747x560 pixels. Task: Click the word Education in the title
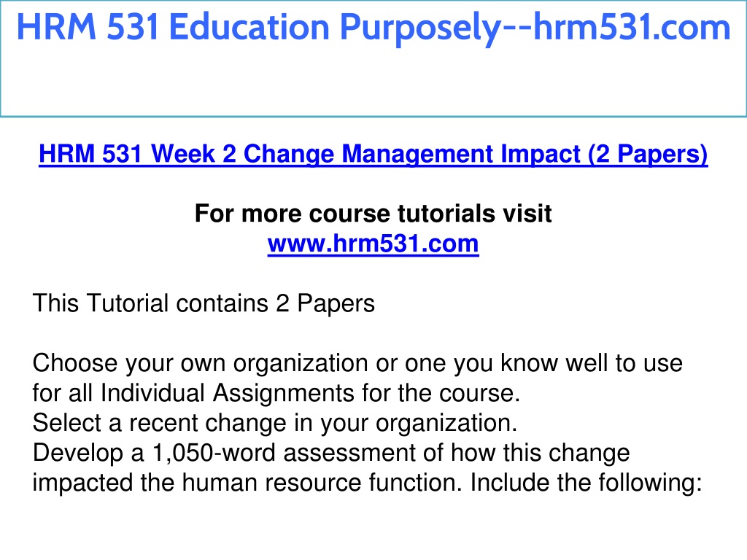tap(249, 27)
